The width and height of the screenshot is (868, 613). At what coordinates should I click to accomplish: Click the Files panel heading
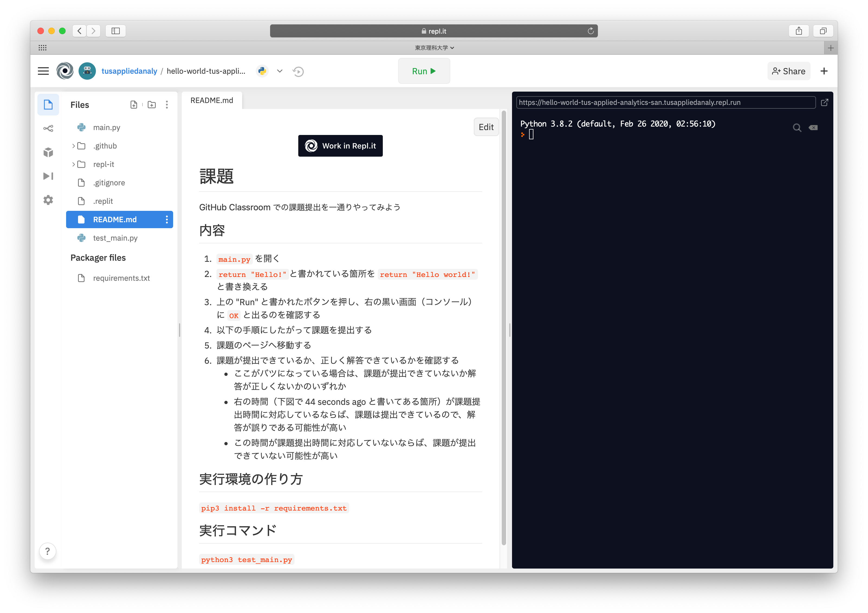pos(80,105)
